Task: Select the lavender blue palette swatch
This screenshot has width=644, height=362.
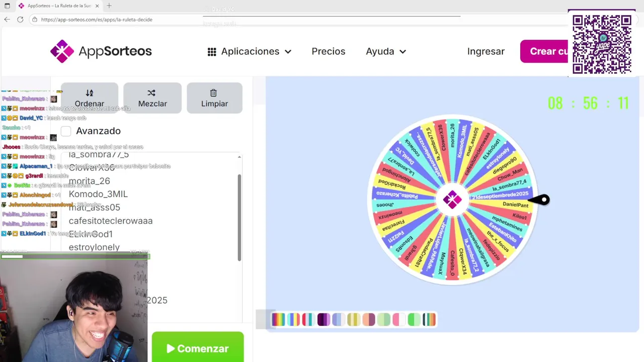Action: coord(339,319)
